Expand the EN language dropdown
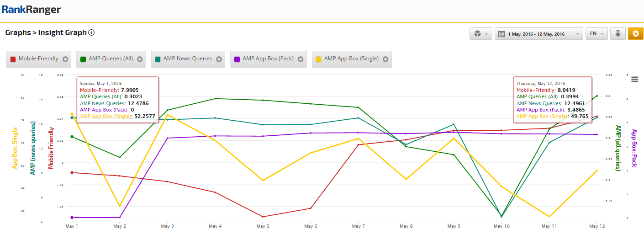Screen dimensions: 644x240 pos(596,34)
